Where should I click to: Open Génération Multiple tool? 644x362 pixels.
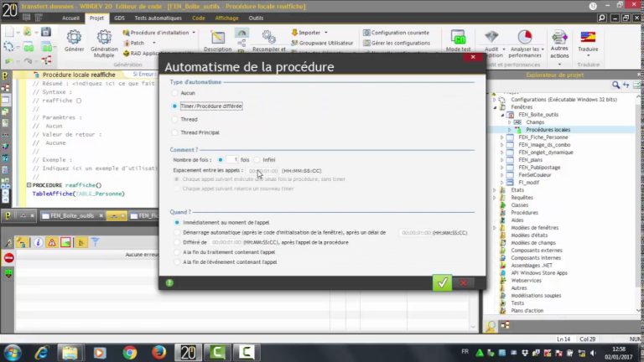pyautogui.click(x=104, y=38)
